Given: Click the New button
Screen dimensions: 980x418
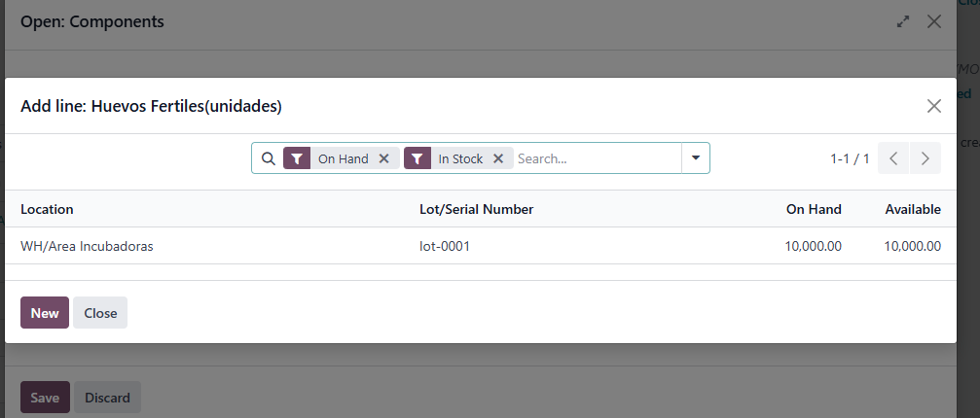Looking at the screenshot, I should coord(45,313).
